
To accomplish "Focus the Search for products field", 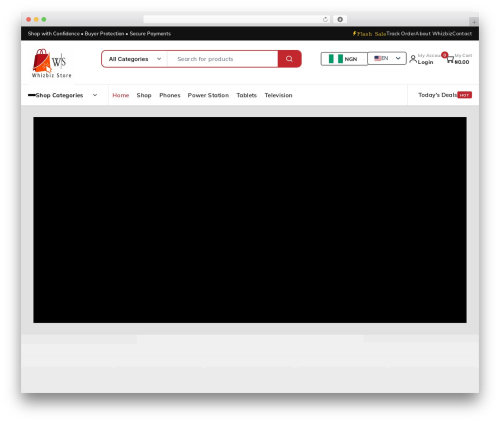I will pos(223,59).
